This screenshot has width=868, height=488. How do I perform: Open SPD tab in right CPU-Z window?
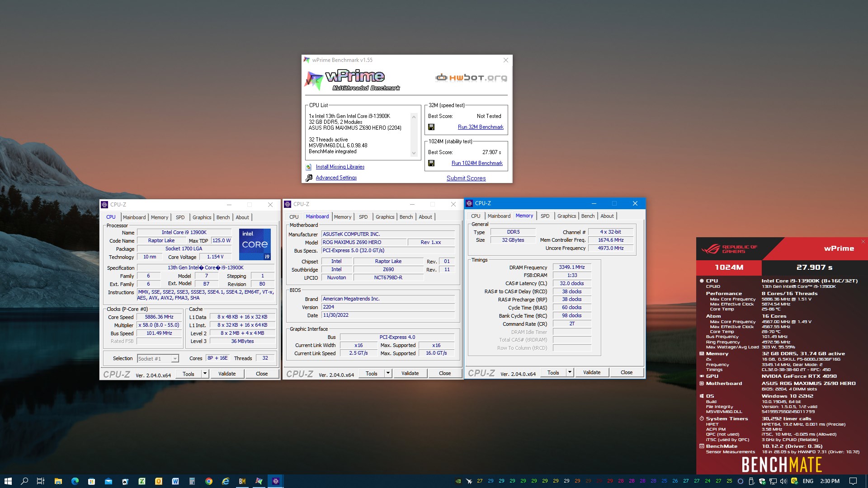(x=545, y=216)
